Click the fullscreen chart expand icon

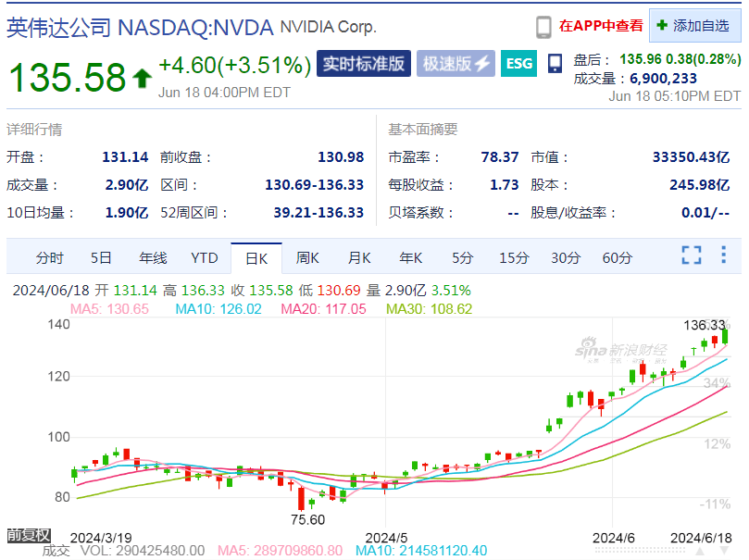[x=692, y=255]
